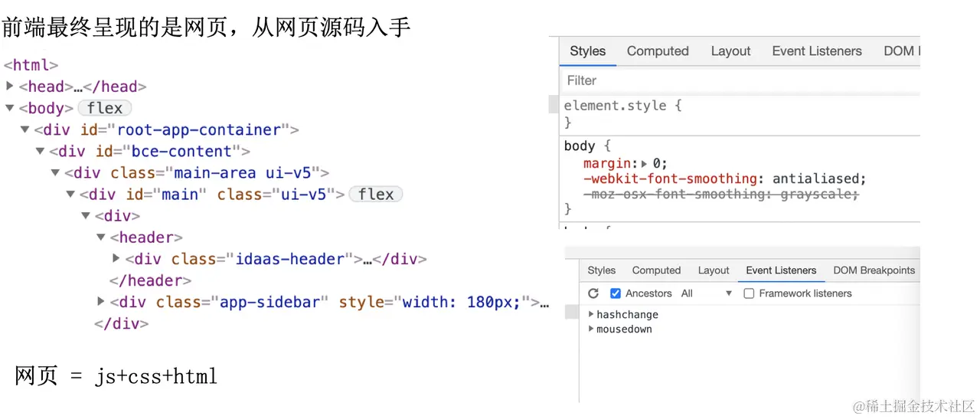Screen dimensions: 980x419
Task: Open the DOM Breakpoints tab
Action: click(874, 270)
